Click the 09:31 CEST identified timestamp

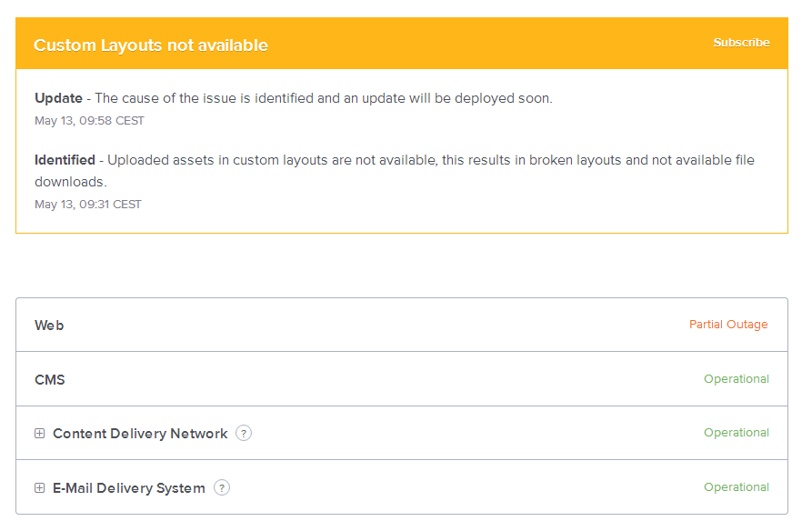[88, 205]
